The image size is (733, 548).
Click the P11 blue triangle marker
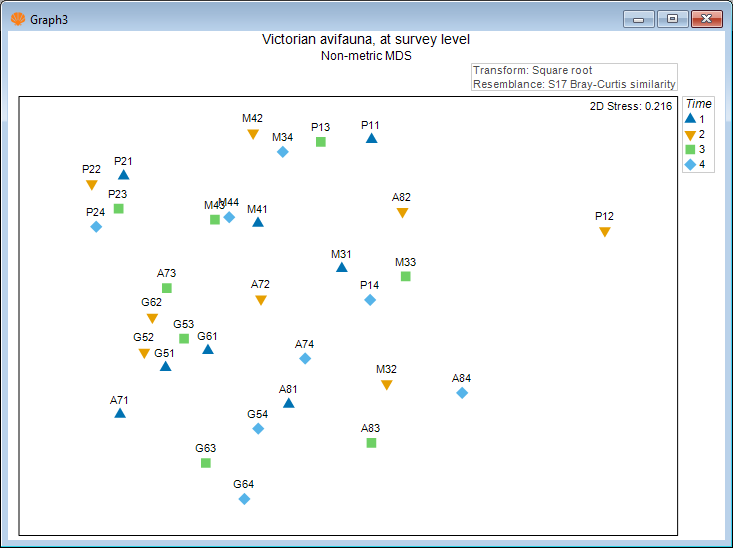coord(371,138)
